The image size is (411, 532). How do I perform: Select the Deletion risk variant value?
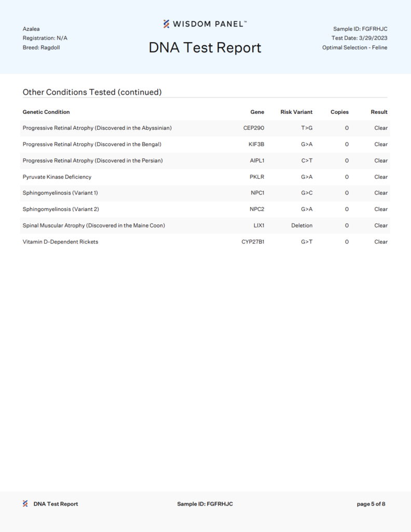(302, 225)
